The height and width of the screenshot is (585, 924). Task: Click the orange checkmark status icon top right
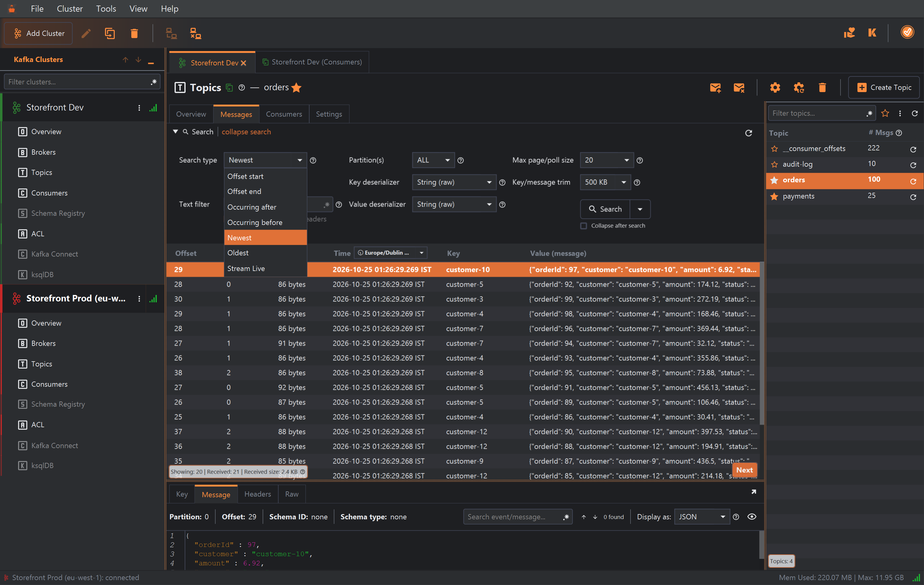(907, 32)
